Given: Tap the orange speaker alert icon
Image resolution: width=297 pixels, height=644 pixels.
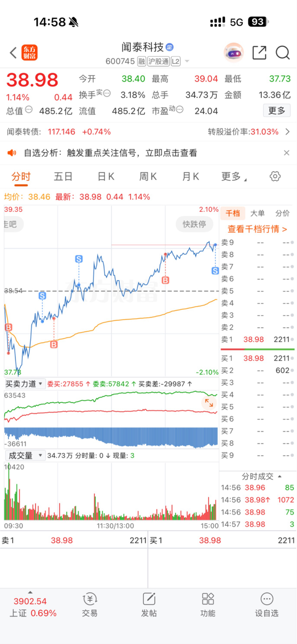Looking at the screenshot, I should click(x=12, y=153).
